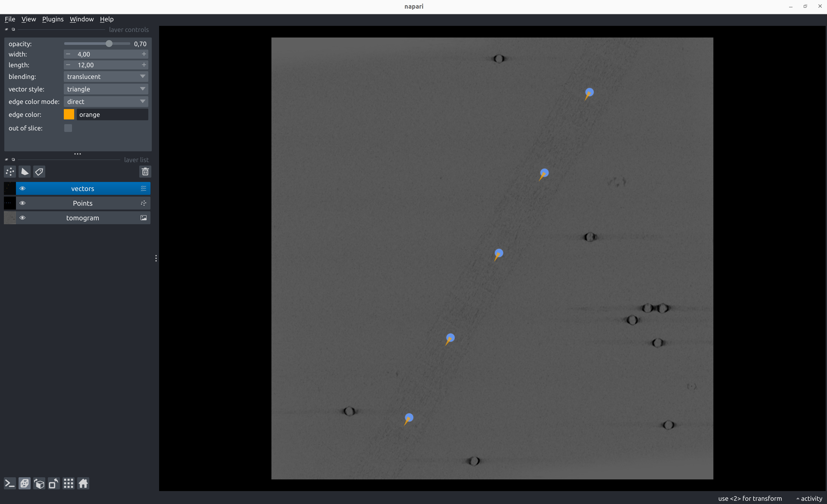Click the edge color name field
The image size is (827, 504).
[x=113, y=114]
